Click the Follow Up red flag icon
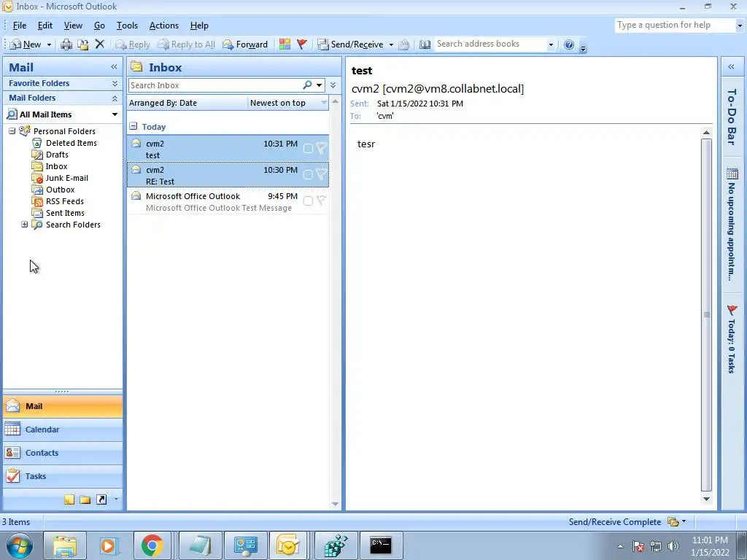This screenshot has width=747, height=560. click(301, 44)
